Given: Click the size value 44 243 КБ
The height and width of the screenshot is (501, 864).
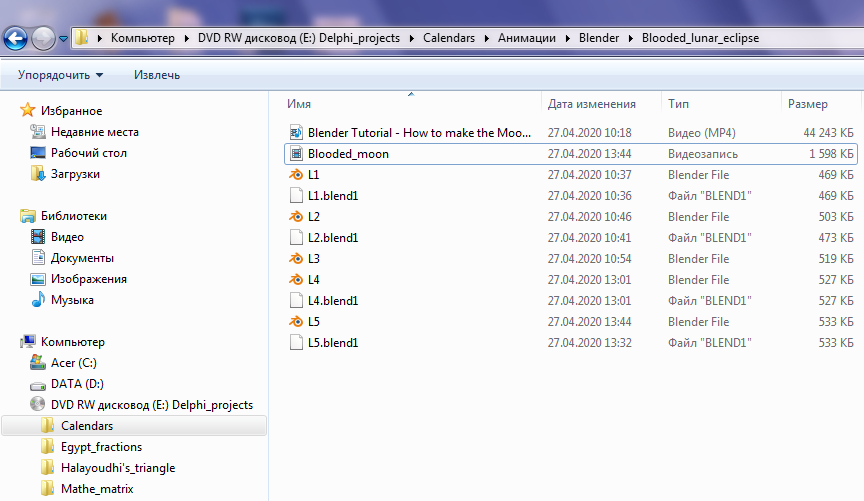Looking at the screenshot, I should point(828,132).
